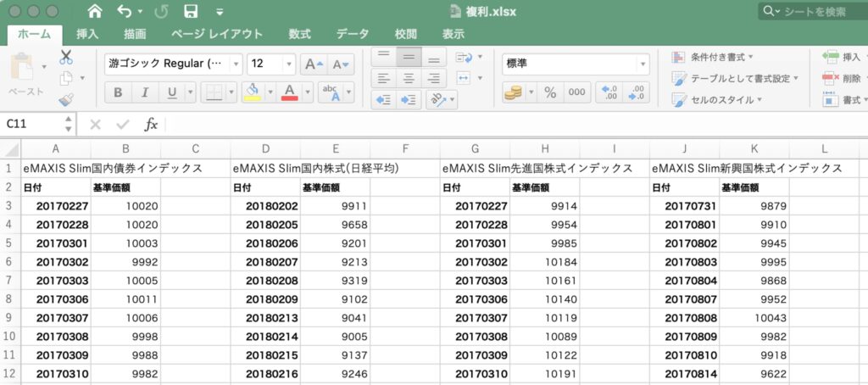The image size is (868, 385).
Task: Decrease decimal places
Action: click(x=637, y=92)
